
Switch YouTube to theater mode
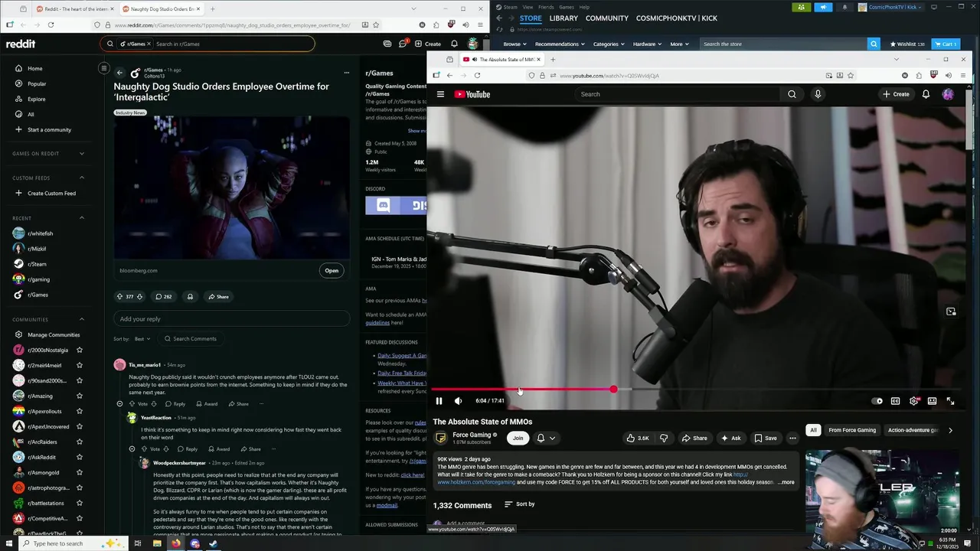click(932, 401)
